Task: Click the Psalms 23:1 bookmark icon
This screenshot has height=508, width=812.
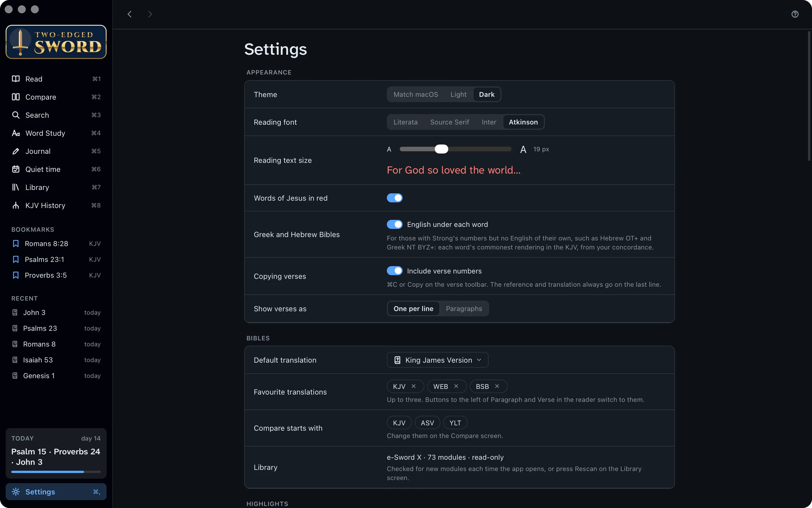Action: (16, 259)
